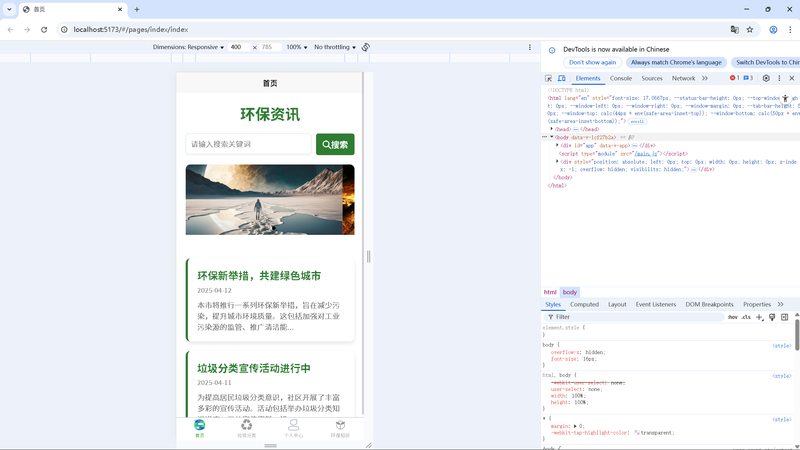Click Always match Chrome's language
800x450 pixels.
[x=676, y=62]
